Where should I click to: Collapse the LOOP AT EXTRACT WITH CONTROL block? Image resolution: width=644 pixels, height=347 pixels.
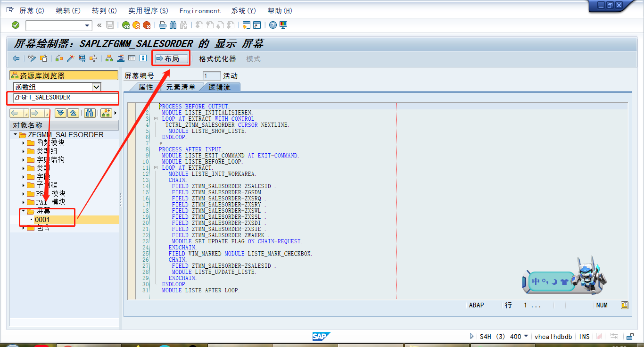click(x=156, y=119)
